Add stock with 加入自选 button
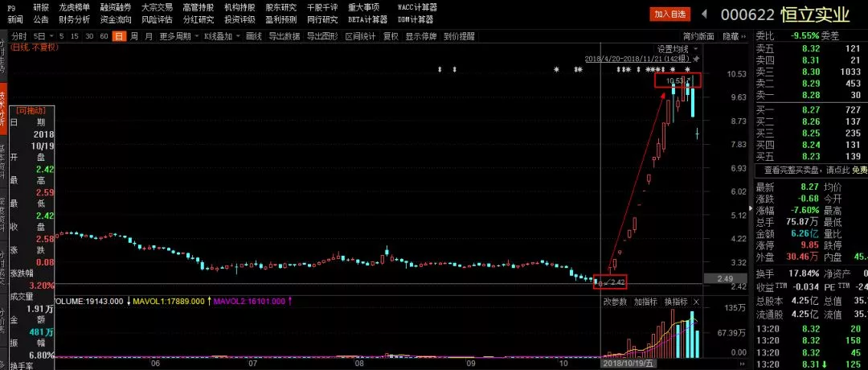The height and width of the screenshot is (370, 868). click(x=669, y=14)
